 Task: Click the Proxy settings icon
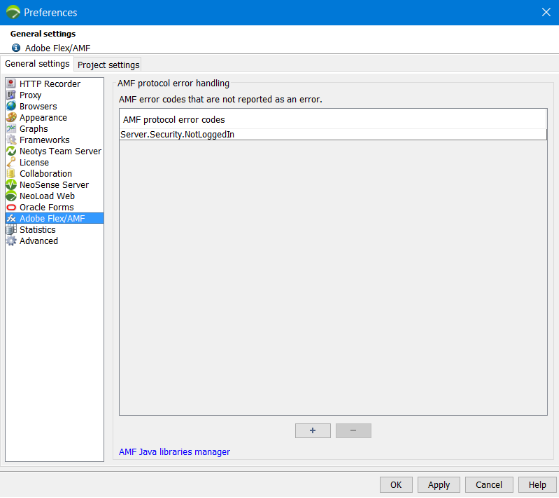[x=11, y=95]
